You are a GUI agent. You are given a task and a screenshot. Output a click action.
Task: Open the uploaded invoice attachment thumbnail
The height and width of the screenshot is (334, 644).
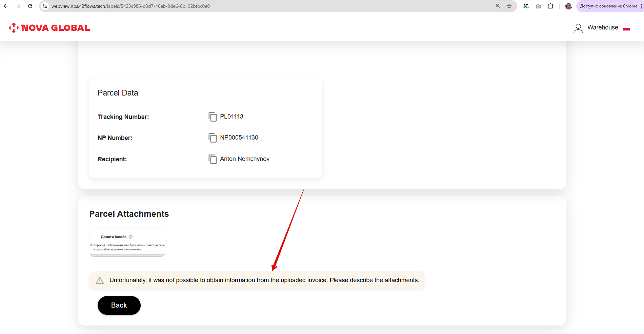coord(127,243)
